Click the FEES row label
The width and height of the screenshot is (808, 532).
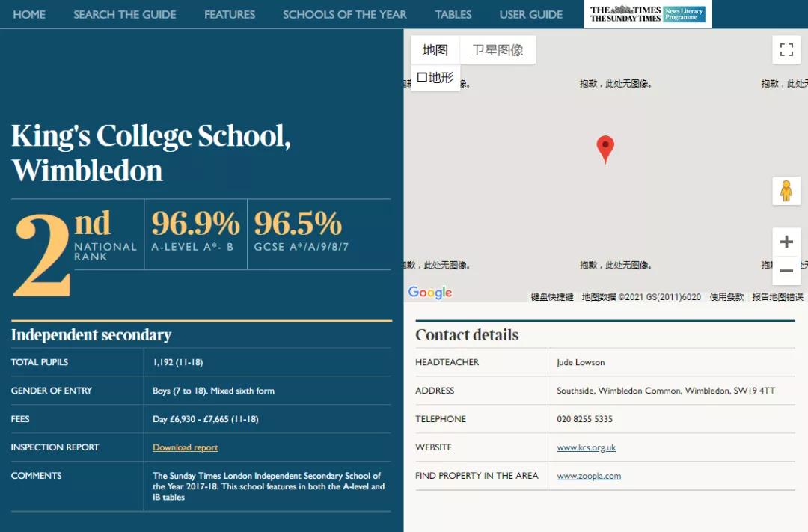[x=20, y=419]
